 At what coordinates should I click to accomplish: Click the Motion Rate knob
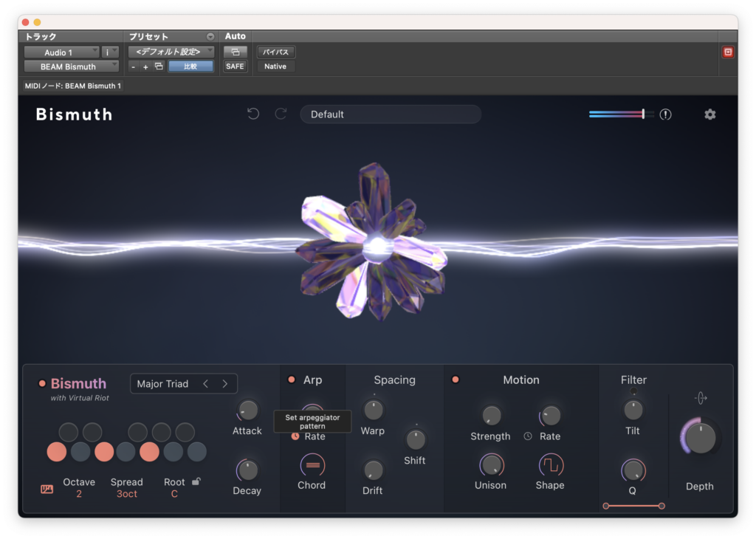[551, 415]
